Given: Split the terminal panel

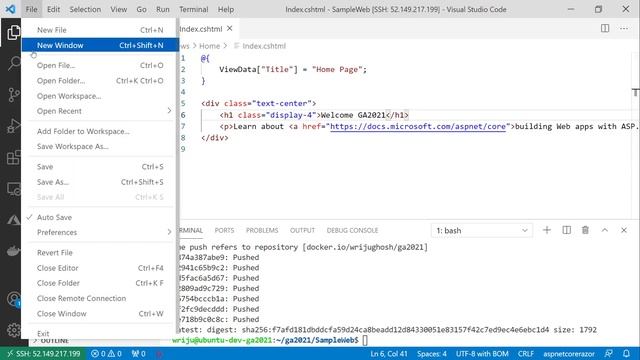Looking at the screenshot, I should pos(567,230).
